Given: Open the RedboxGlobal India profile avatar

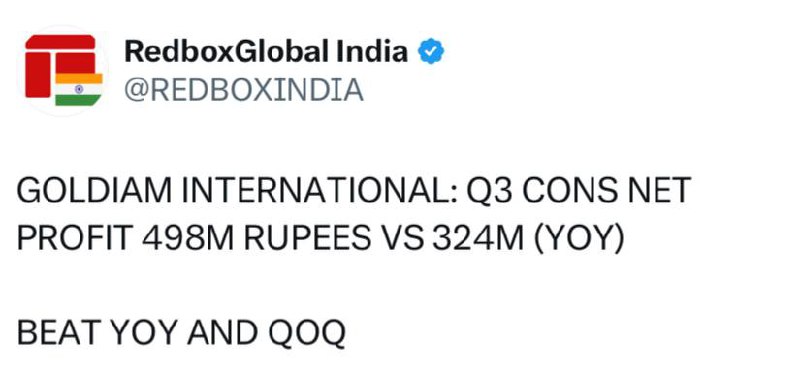Looking at the screenshot, I should point(64,70).
